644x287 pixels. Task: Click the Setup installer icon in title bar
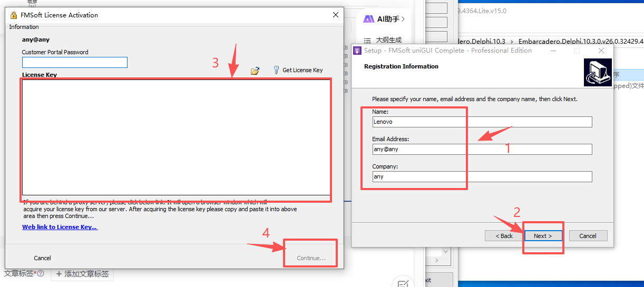358,51
